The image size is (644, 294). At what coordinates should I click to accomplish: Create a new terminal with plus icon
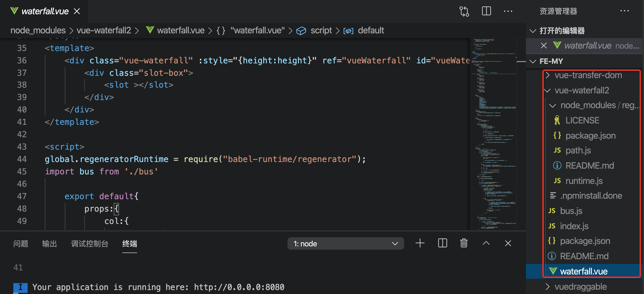[x=420, y=243]
